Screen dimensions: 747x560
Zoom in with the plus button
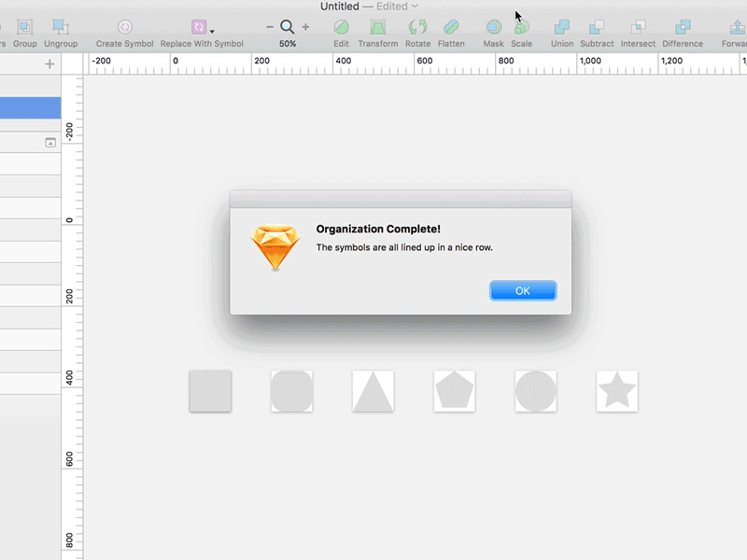(x=305, y=27)
